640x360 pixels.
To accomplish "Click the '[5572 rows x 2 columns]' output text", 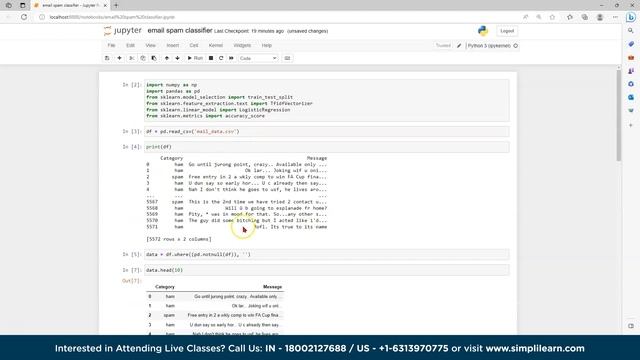I will tap(179, 239).
